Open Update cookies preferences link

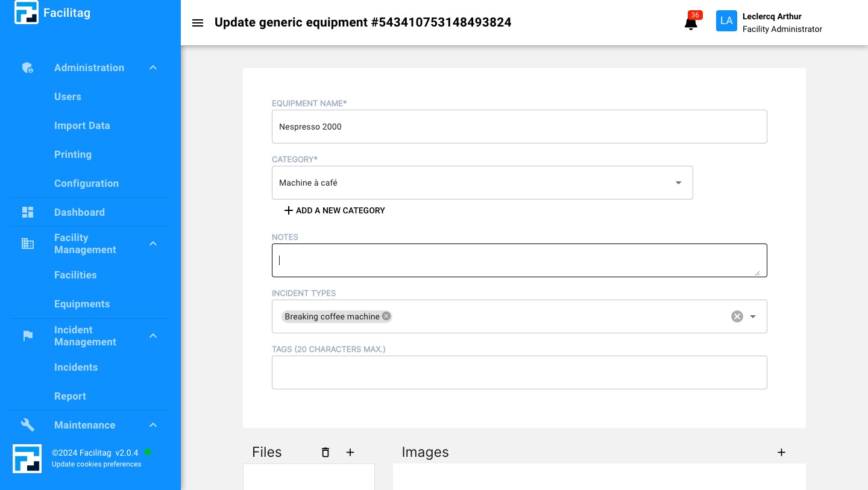click(96, 464)
